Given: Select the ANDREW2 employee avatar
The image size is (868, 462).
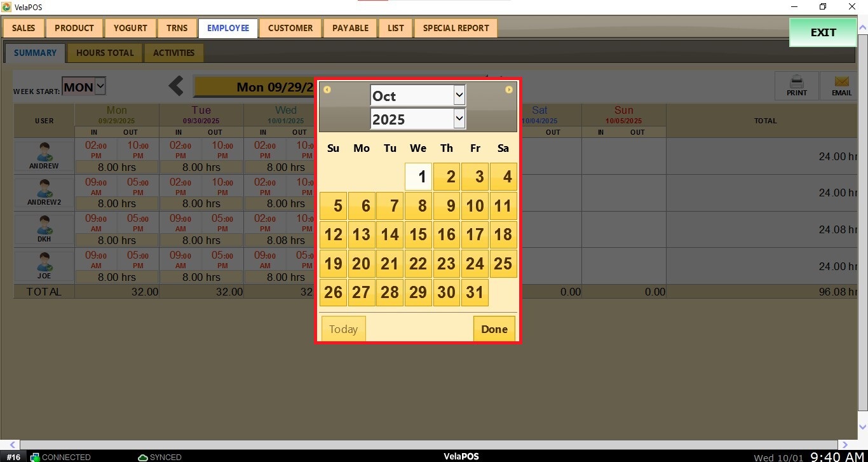Looking at the screenshot, I should (44, 189).
